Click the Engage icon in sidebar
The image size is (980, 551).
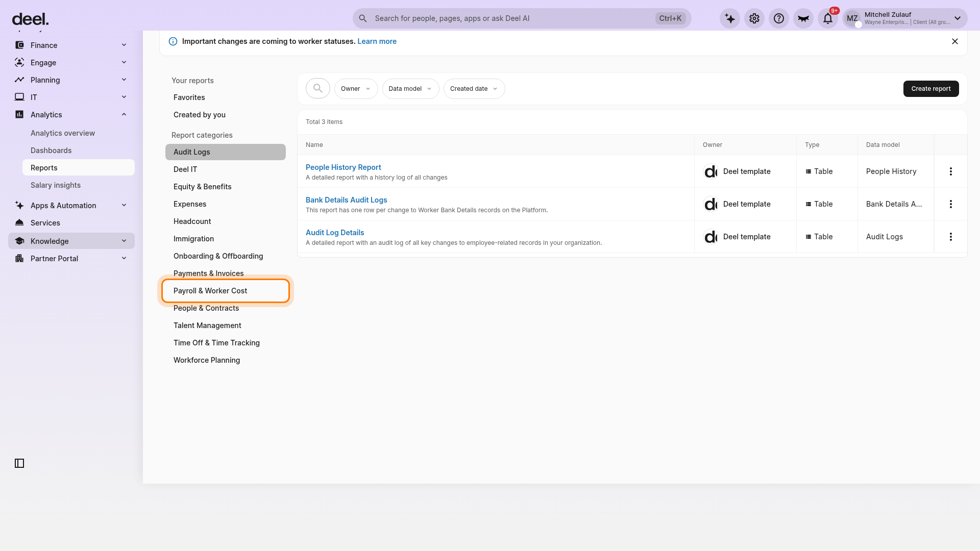19,62
